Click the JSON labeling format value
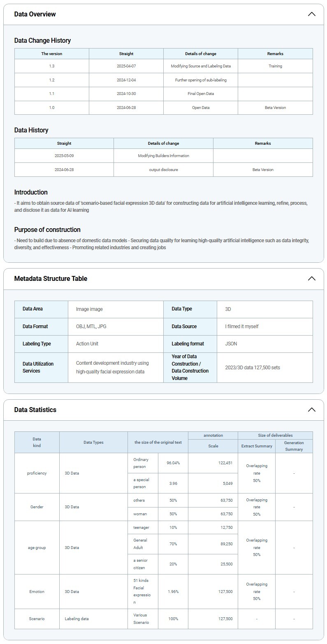The height and width of the screenshot is (644, 327). coord(231,344)
